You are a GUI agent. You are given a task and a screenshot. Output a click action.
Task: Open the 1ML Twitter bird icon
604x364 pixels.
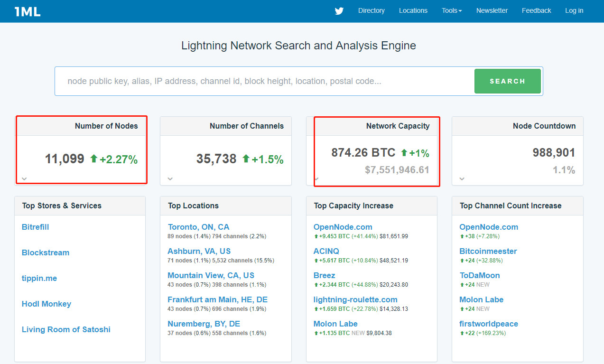coord(339,11)
